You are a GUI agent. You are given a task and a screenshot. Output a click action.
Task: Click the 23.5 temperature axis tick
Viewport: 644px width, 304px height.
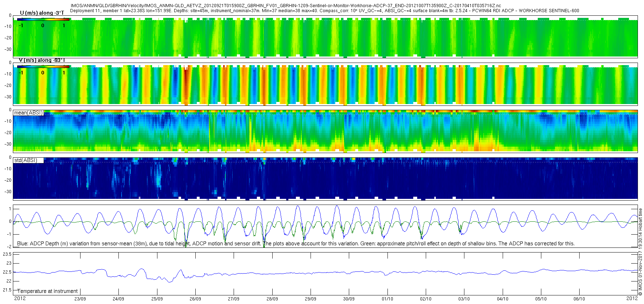[7, 254]
